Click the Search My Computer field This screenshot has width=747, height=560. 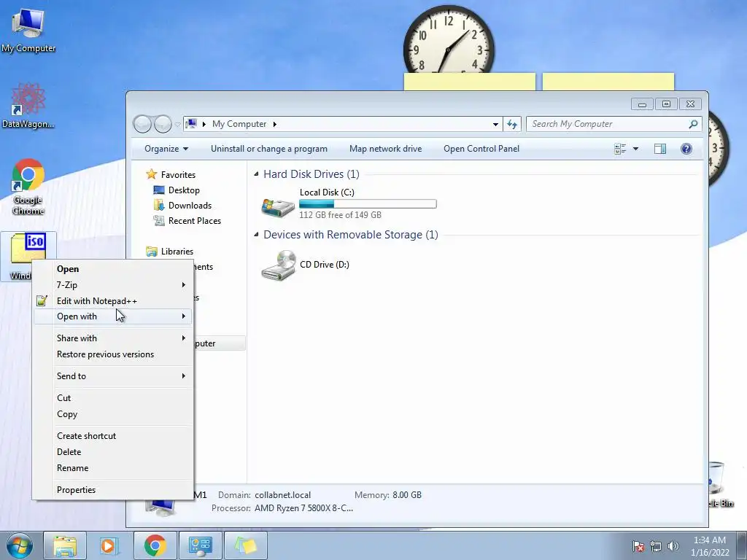pyautogui.click(x=608, y=124)
